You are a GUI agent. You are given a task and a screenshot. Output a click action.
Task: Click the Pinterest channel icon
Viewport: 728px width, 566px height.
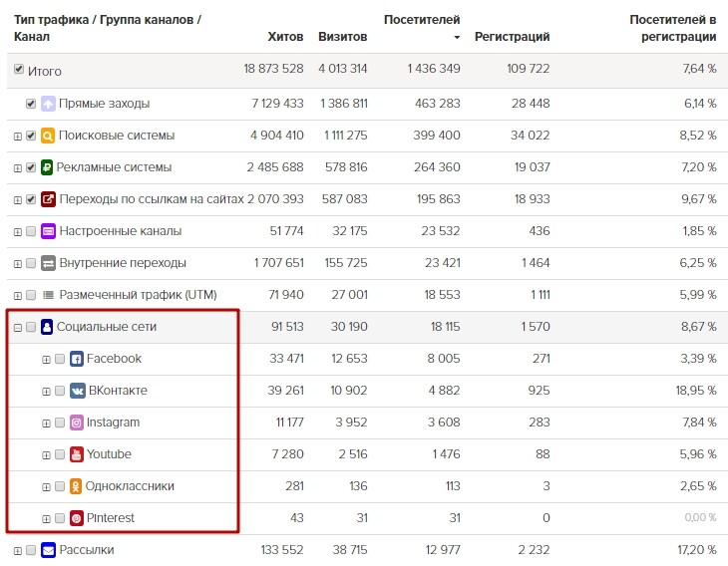pyautogui.click(x=77, y=518)
